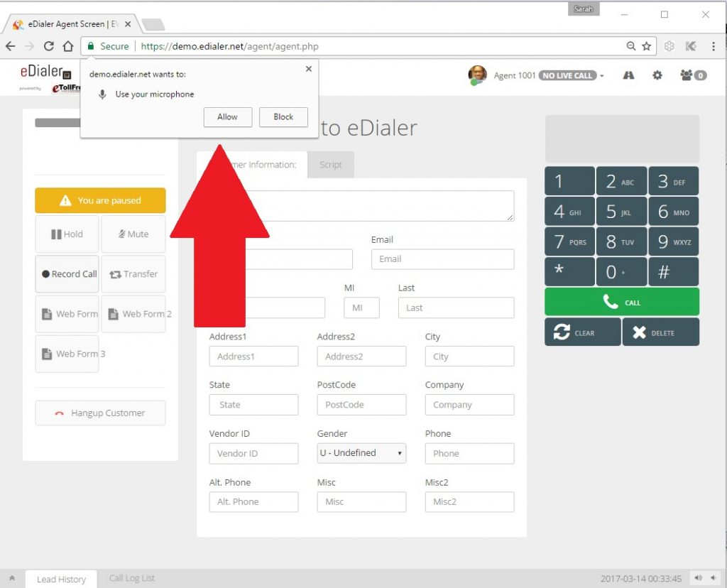Open Web Form 2
Image resolution: width=727 pixels, height=588 pixels.
click(133, 314)
